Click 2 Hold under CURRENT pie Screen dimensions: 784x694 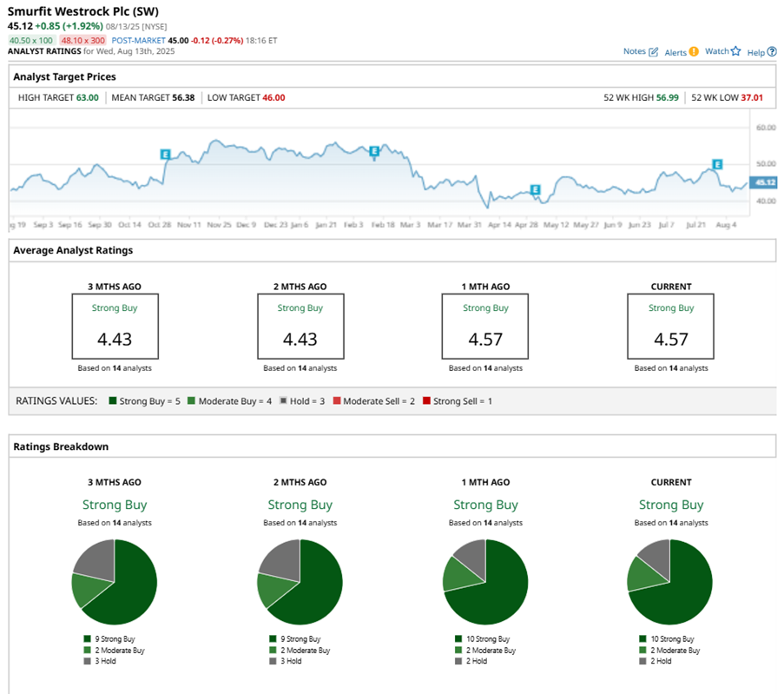tap(661, 661)
